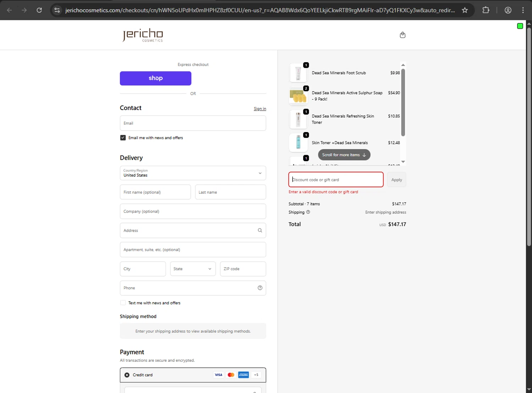Screen dimensions: 532x393
Task: Focus the ZIP code field
Action: 243,269
